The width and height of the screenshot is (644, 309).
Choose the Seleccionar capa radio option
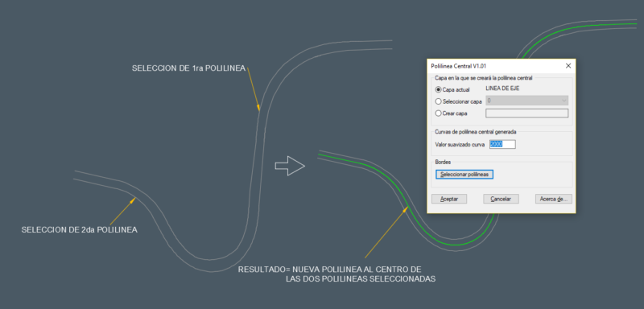[x=438, y=101]
